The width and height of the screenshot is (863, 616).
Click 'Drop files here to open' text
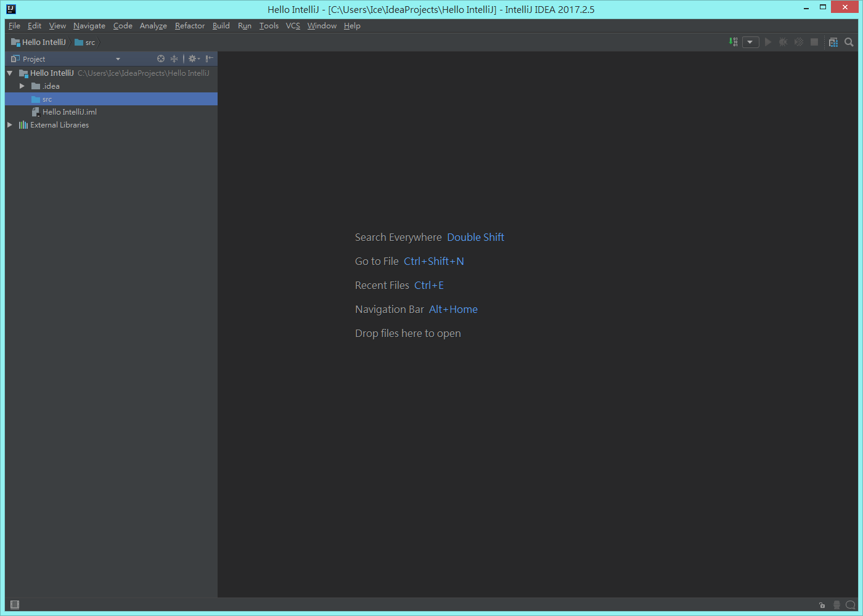click(x=408, y=333)
